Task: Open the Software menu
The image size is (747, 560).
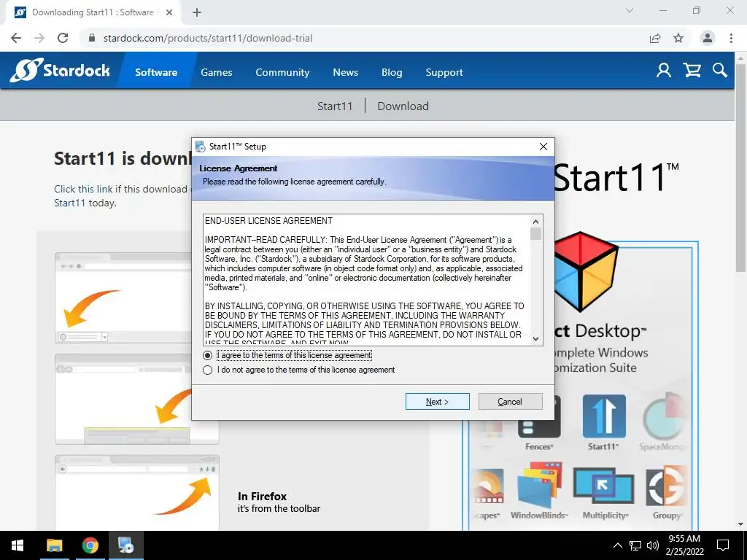Action: coord(156,72)
